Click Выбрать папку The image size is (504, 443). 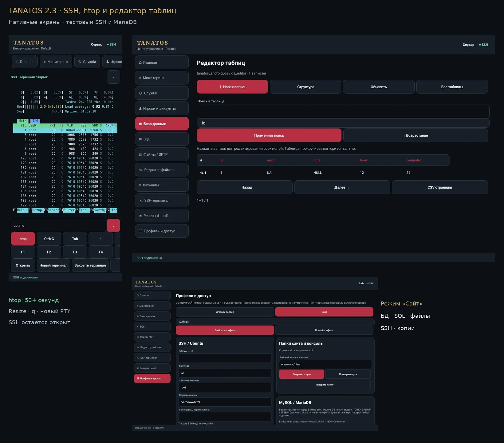(325, 385)
